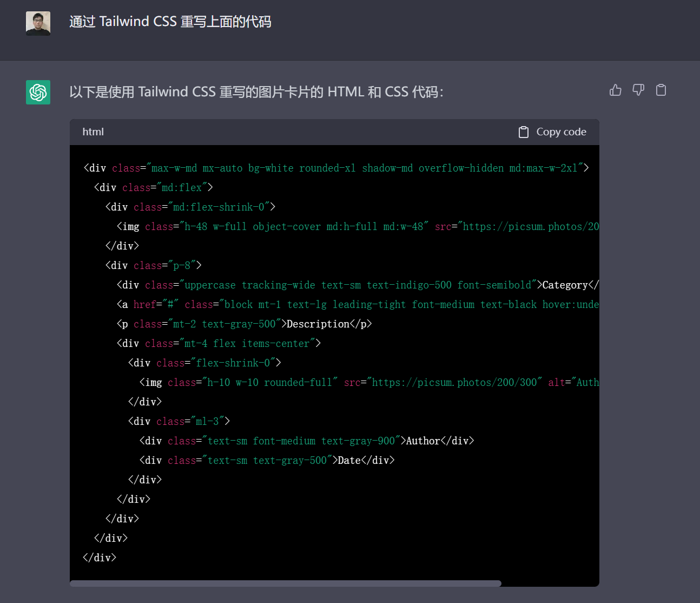Screen dimensions: 700x603
Task: Click the "Author" text in the code
Action: point(423,441)
